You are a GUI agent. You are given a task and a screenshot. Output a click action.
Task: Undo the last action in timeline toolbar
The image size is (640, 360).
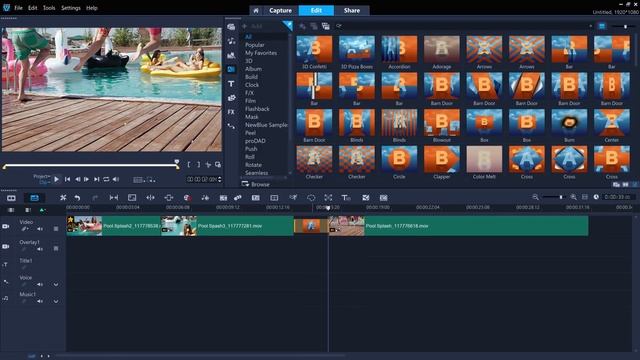[77, 198]
